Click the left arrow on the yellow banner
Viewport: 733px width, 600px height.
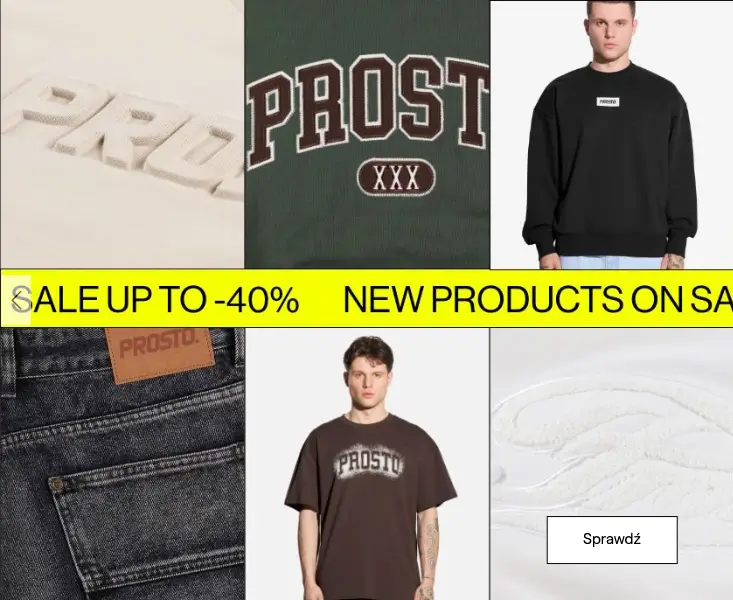point(16,300)
